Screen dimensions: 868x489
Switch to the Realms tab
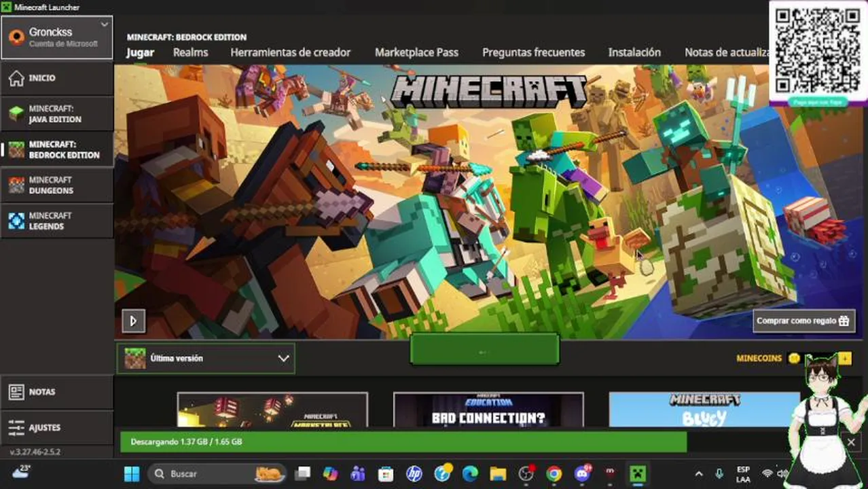point(190,52)
